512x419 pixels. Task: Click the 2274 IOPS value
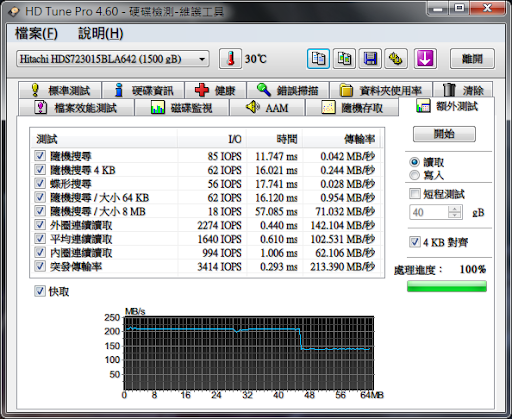click(219, 225)
